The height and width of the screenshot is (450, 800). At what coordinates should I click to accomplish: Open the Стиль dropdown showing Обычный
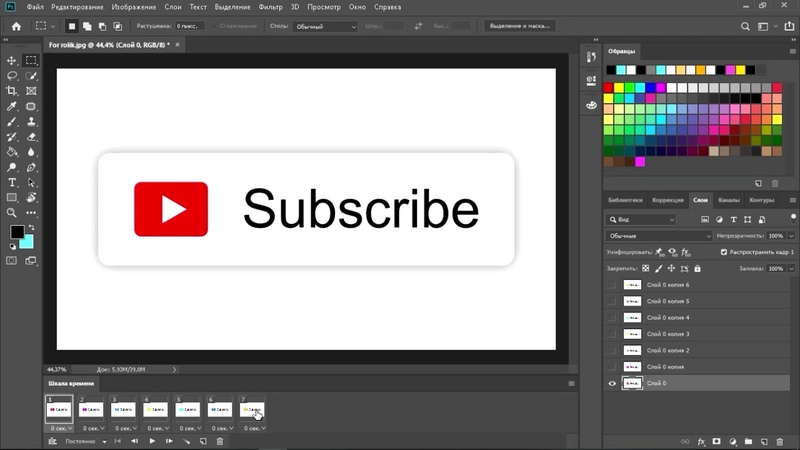[325, 27]
